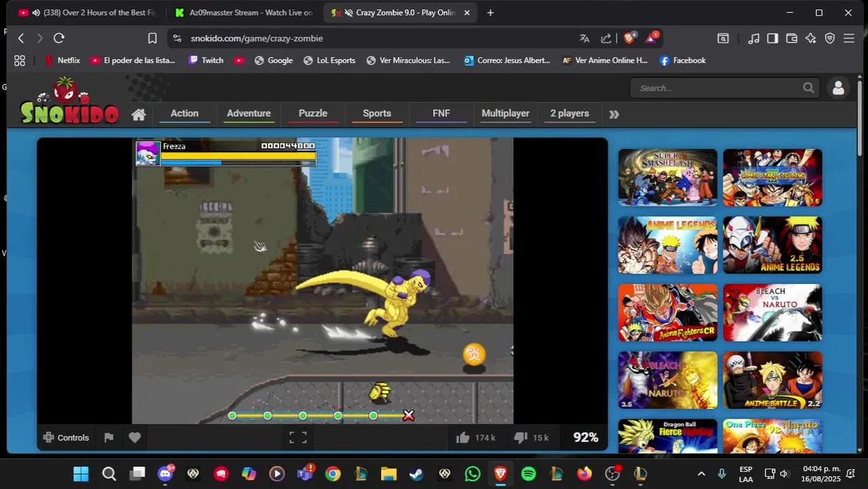This screenshot has width=868, height=489.
Task: Go back to the previous page
Action: [21, 38]
